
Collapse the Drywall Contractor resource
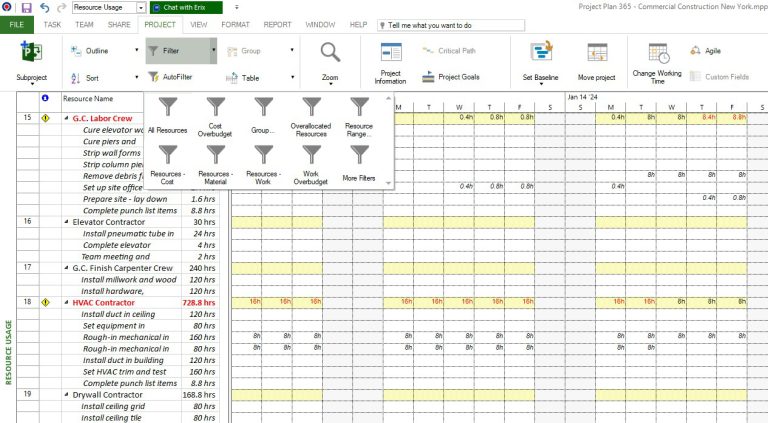pos(66,395)
